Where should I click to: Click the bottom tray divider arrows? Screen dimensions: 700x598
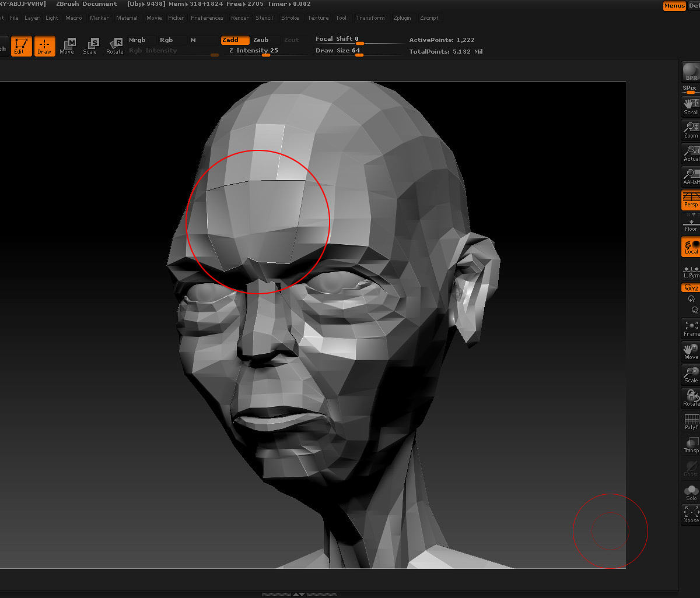[x=299, y=595]
